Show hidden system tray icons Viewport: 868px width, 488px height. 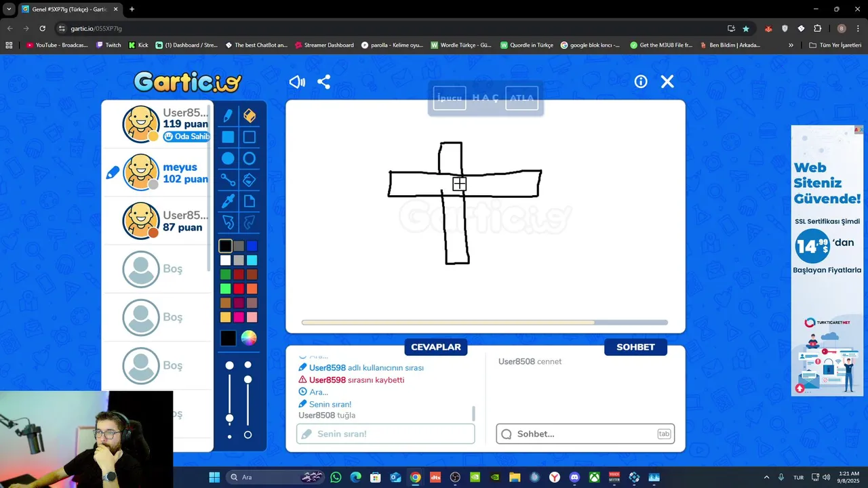point(767,477)
